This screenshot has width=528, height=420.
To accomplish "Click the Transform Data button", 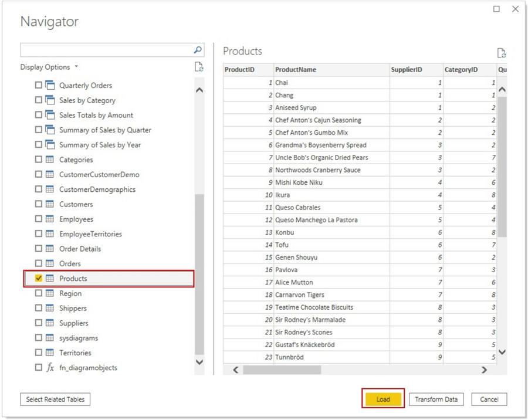I will tap(436, 399).
